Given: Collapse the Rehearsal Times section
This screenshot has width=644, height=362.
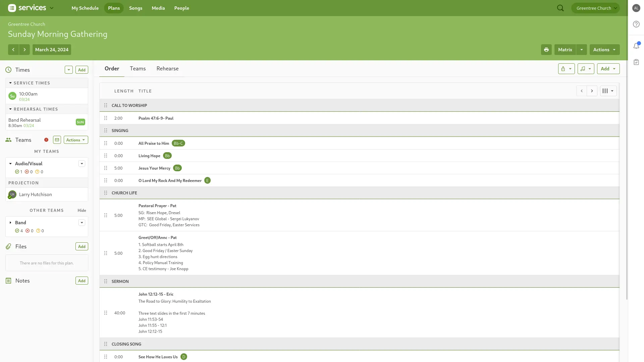Looking at the screenshot, I should point(10,109).
